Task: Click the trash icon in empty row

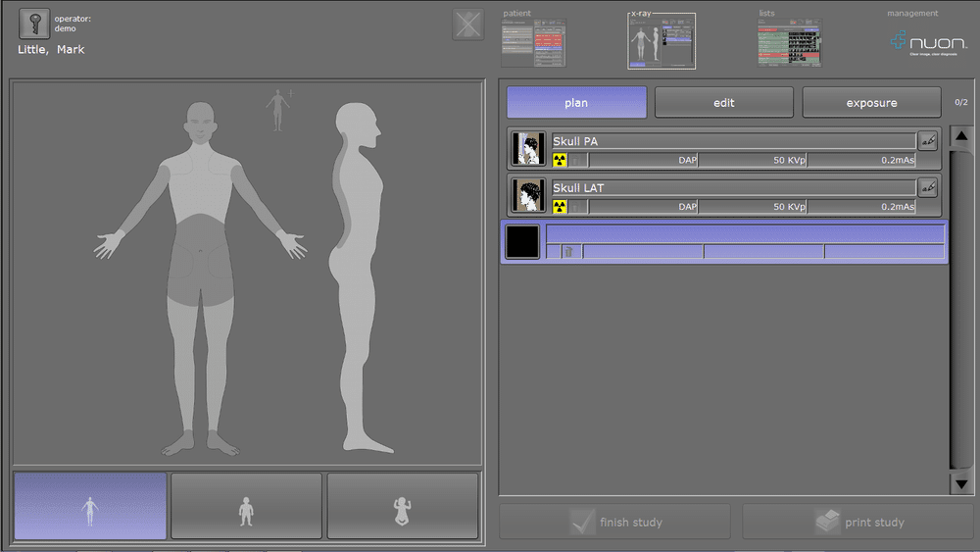Action: pyautogui.click(x=567, y=252)
